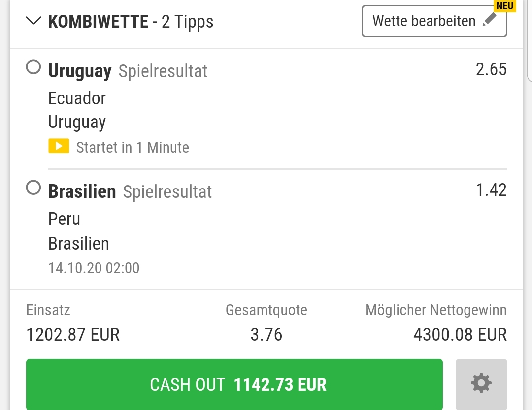Click the Uruguay odds 2.65

(x=491, y=69)
